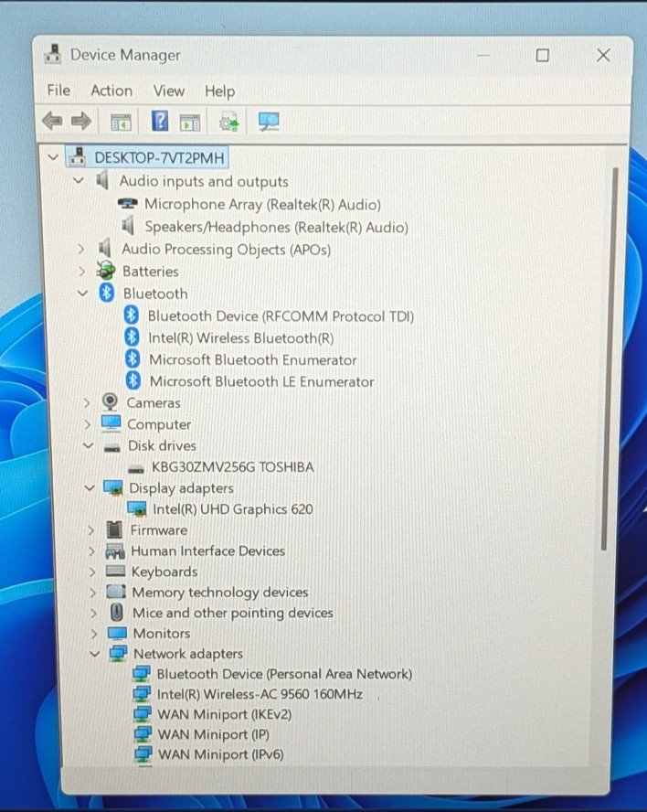Select the Microphone Array device icon
Screen dimensions: 647x812
pyautogui.click(x=127, y=204)
